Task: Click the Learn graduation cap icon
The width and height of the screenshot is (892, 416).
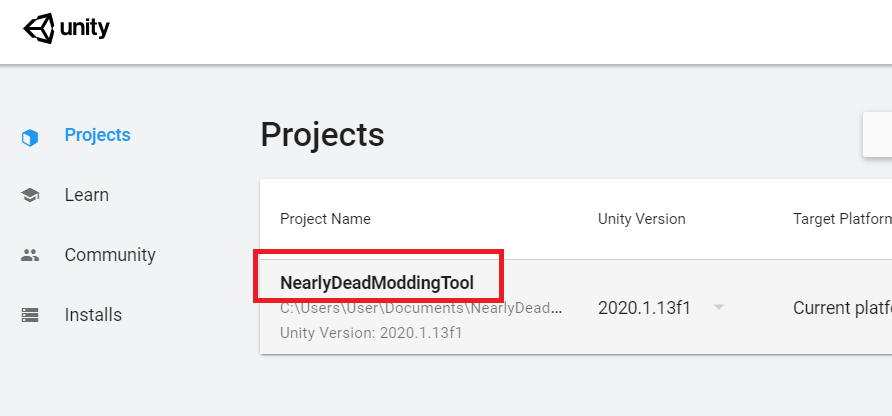Action: 30,196
